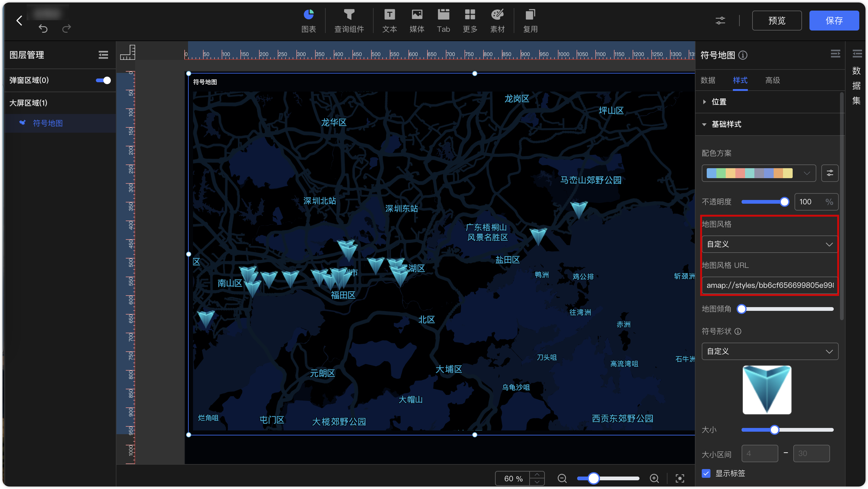868x489 pixels.
Task: Open color scheme settings icon
Action: pos(830,173)
